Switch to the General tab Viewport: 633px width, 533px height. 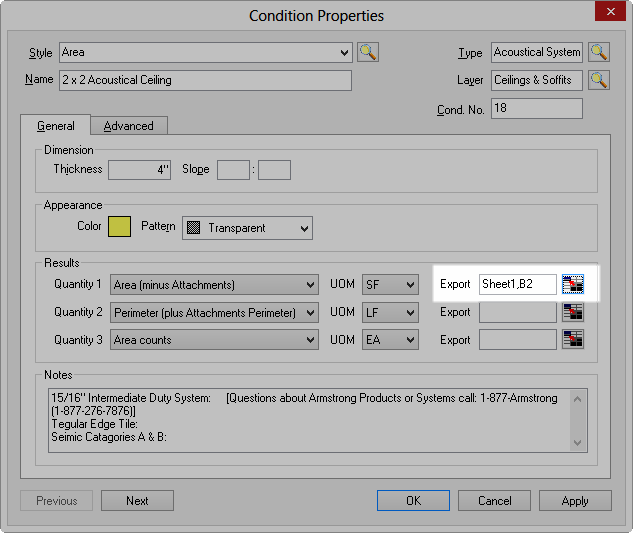click(56, 126)
